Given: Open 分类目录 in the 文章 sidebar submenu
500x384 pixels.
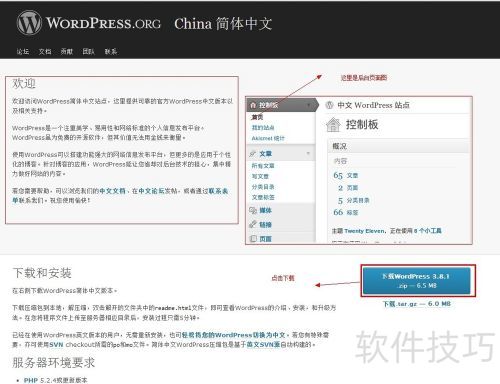Looking at the screenshot, I should (x=263, y=187).
